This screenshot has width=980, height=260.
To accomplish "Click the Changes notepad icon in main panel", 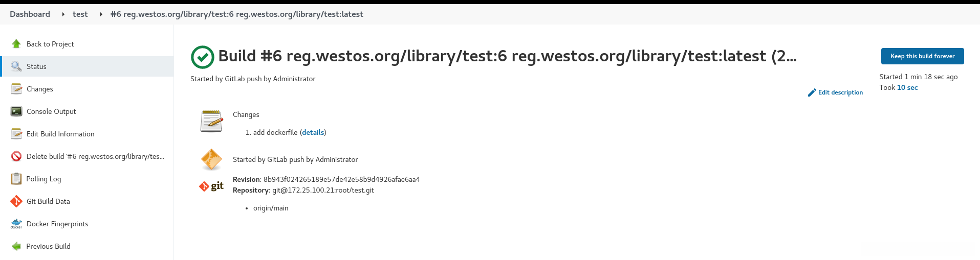I will pyautogui.click(x=211, y=121).
